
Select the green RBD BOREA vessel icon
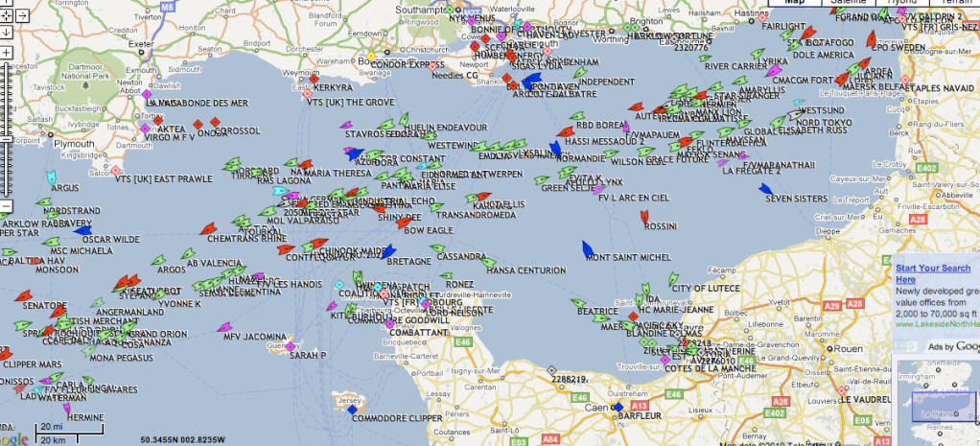pos(577,116)
